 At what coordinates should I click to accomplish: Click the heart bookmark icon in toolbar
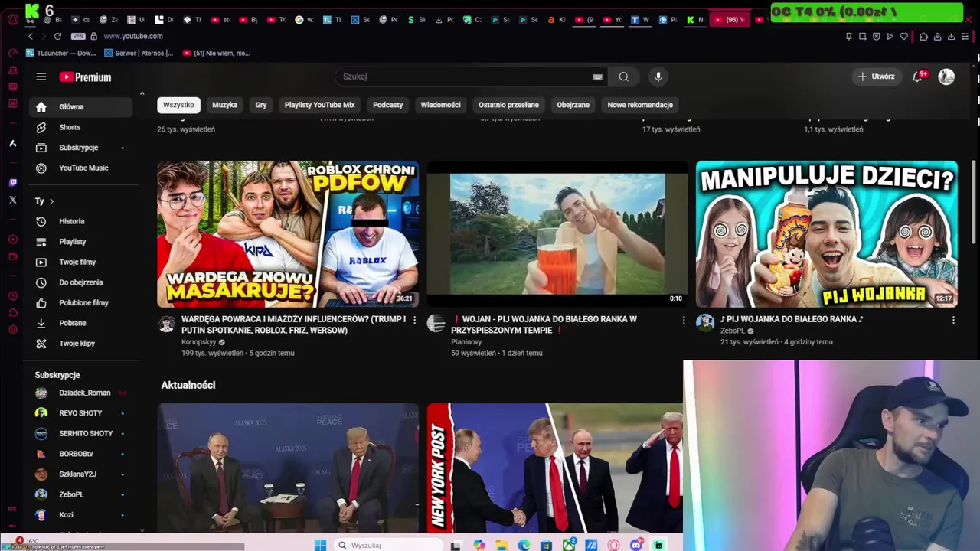(x=903, y=36)
